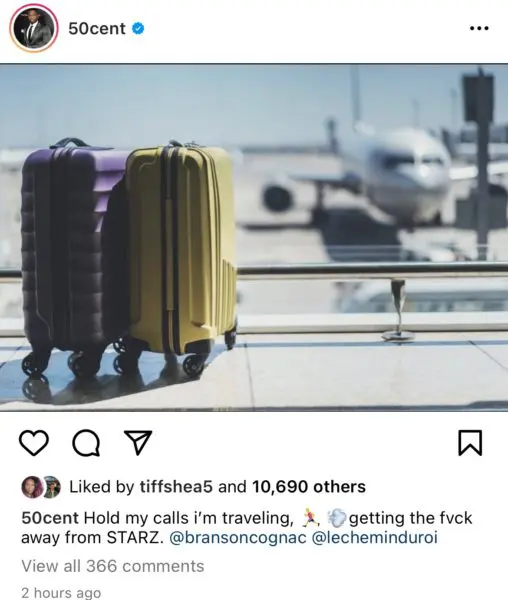View all 366 comments
Viewport: 508px width, 600px height.
113,566
